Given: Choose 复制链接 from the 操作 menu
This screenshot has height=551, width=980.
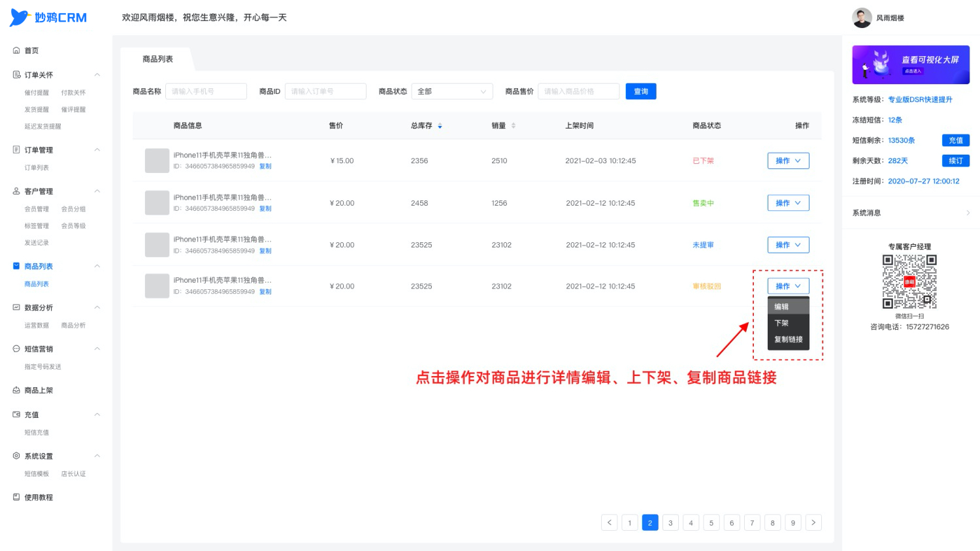Looking at the screenshot, I should [788, 339].
